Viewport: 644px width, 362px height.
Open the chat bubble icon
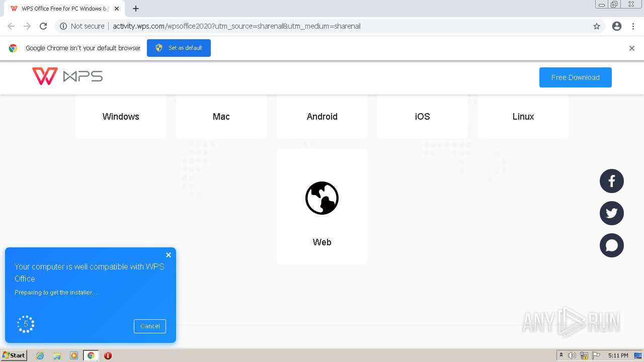pyautogui.click(x=612, y=245)
